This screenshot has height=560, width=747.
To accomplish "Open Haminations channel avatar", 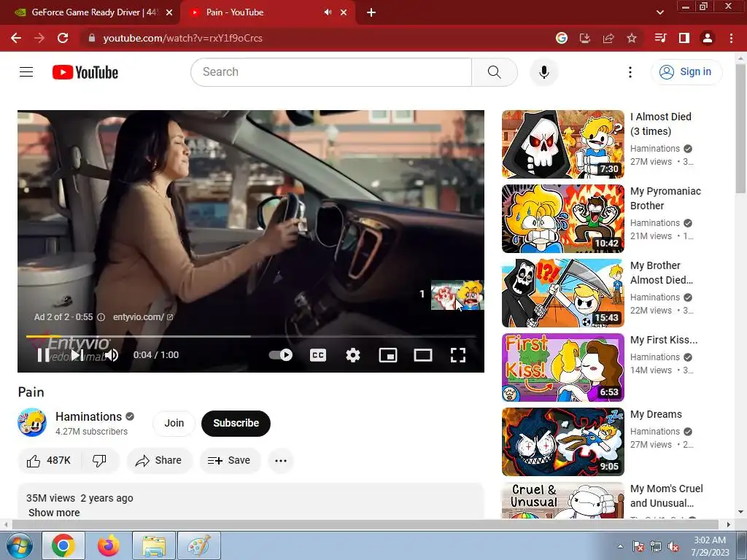I will [x=32, y=422].
